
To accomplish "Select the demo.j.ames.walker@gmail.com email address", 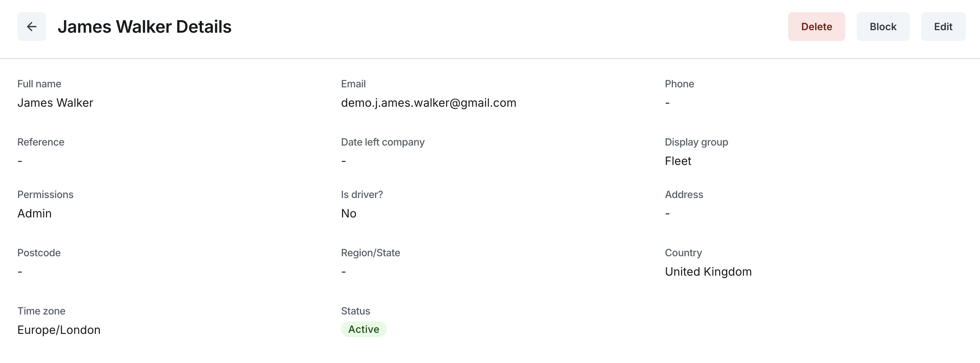I will coord(428,103).
